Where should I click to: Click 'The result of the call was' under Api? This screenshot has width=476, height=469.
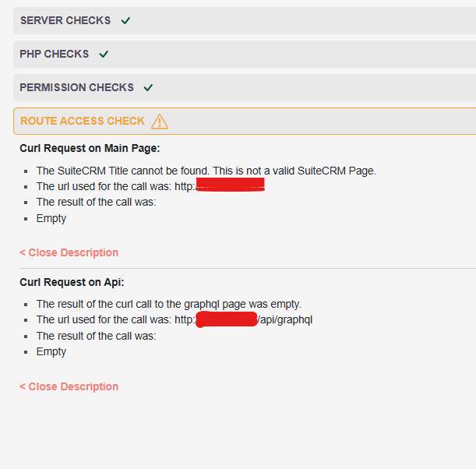coord(96,336)
